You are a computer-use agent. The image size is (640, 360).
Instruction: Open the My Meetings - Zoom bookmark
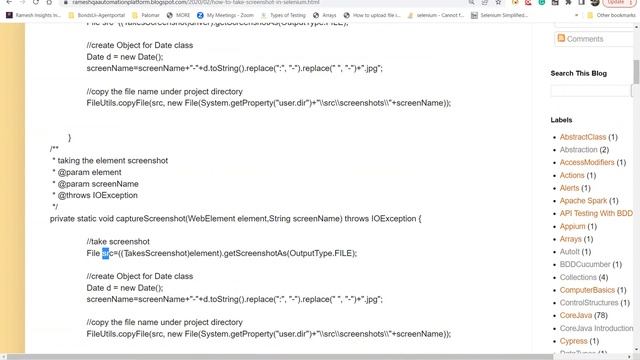pos(225,15)
